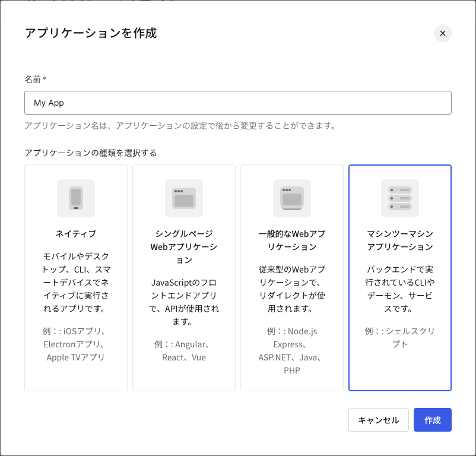Click the Machine to Machine server icon

point(400,198)
